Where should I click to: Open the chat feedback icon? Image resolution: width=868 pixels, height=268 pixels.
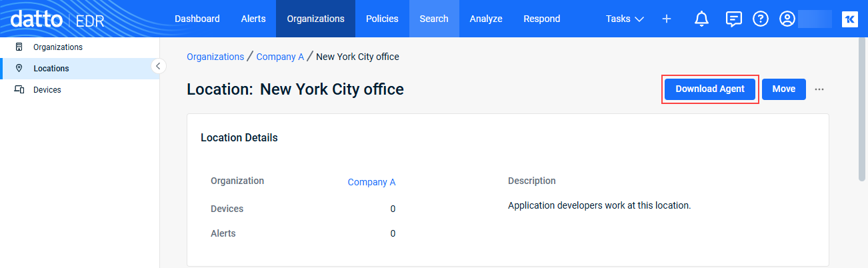(733, 19)
